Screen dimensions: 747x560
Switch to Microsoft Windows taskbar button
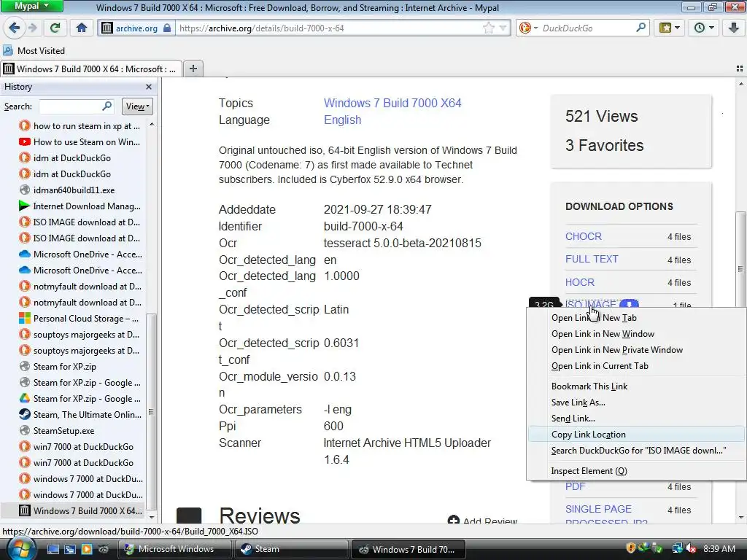coord(175,549)
